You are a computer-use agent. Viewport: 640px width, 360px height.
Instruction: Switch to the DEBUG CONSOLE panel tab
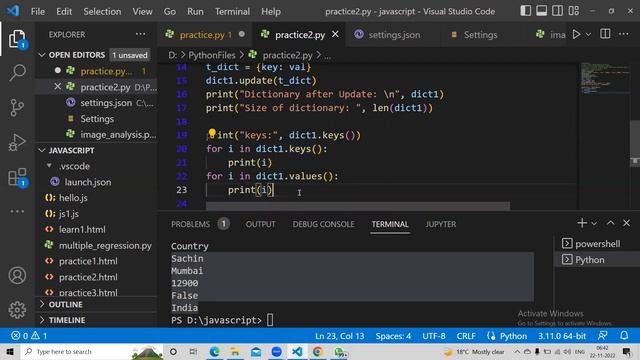tap(323, 224)
